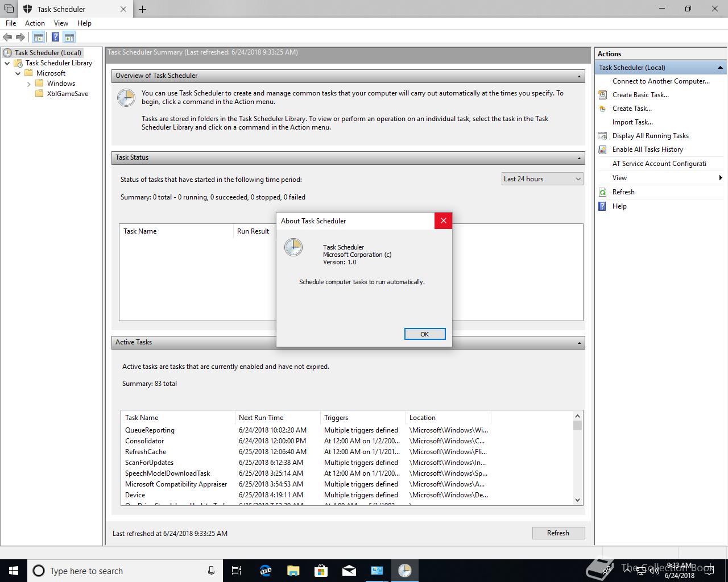Image resolution: width=728 pixels, height=582 pixels.
Task: Click the blue Help toolbar icon
Action: pyautogui.click(x=55, y=38)
